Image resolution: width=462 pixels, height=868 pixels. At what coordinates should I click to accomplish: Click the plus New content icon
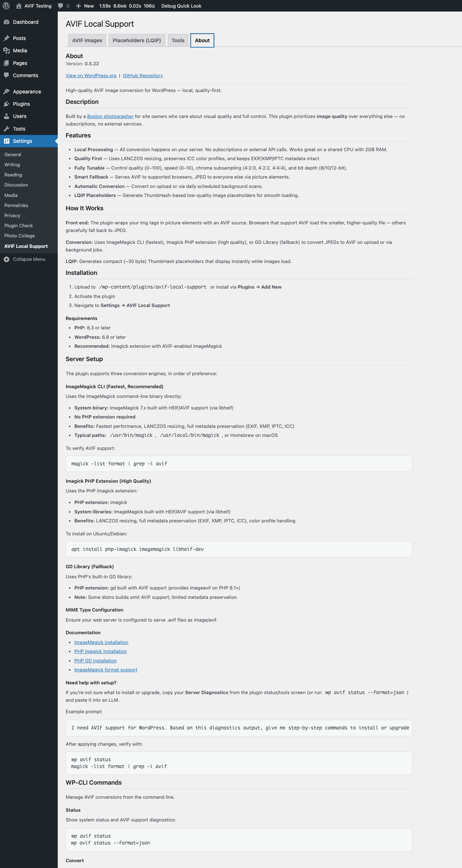point(78,6)
